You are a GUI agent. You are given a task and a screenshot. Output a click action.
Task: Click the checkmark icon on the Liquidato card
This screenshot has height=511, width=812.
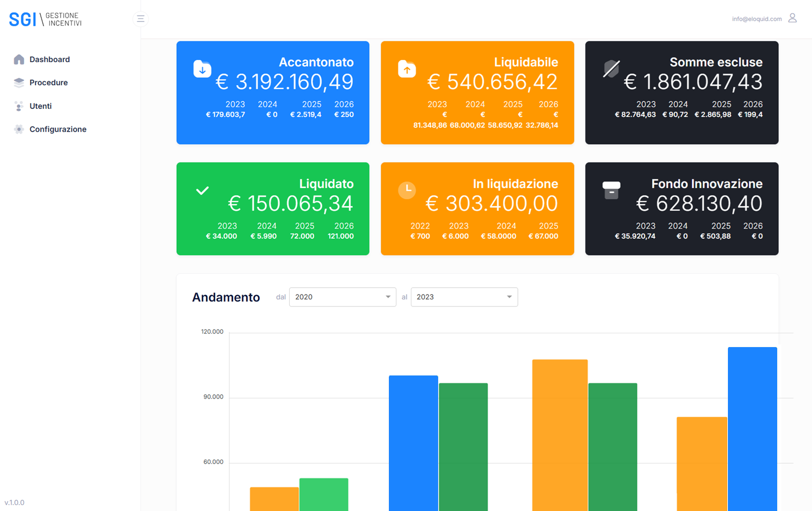pos(202,190)
